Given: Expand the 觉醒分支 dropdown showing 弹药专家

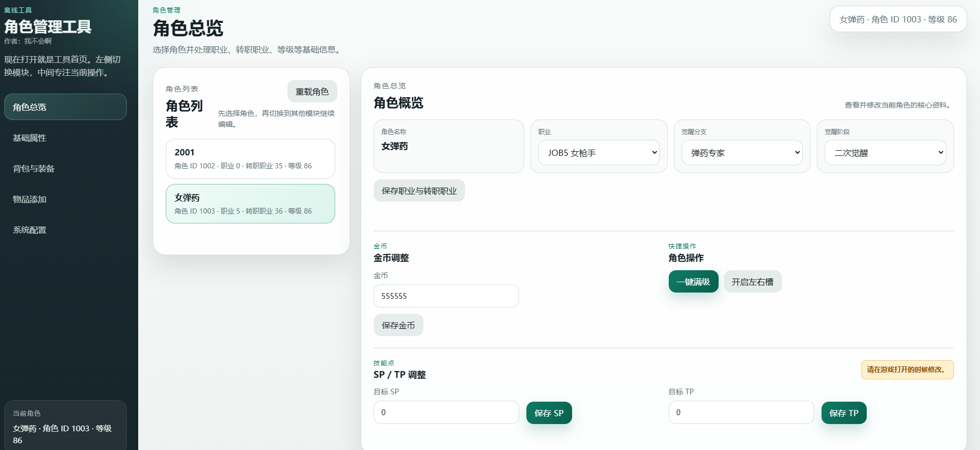Looking at the screenshot, I should (x=742, y=153).
